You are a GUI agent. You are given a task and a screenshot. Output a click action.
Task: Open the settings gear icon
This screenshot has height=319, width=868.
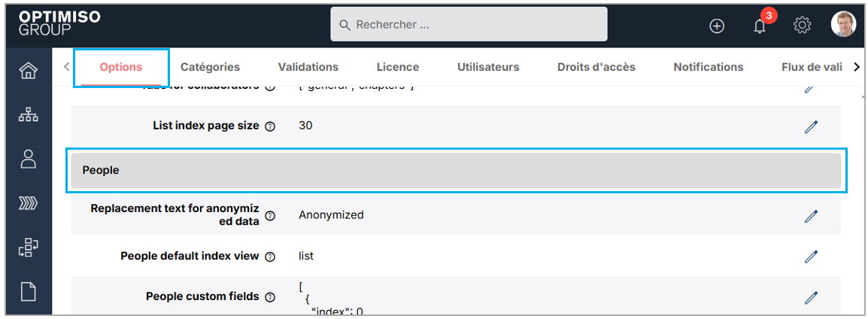coord(802,26)
